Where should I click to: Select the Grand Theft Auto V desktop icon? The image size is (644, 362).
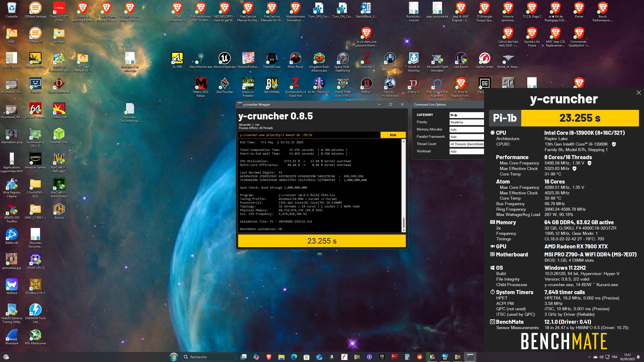[343, 87]
